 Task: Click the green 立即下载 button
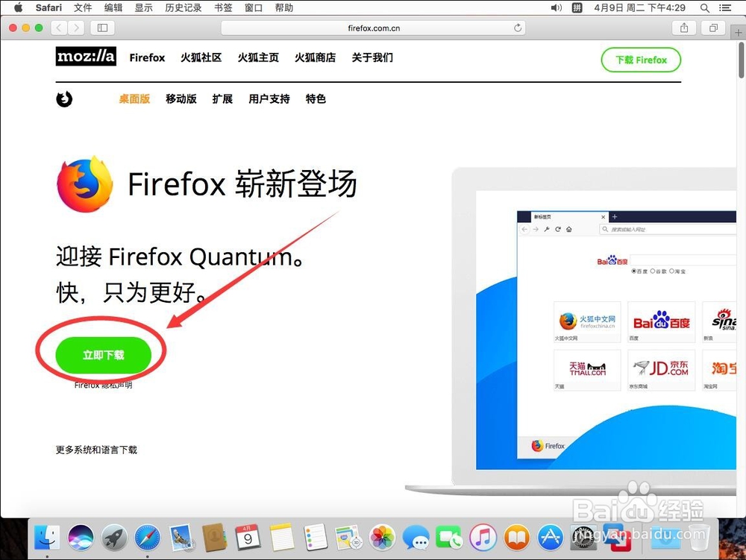(103, 355)
